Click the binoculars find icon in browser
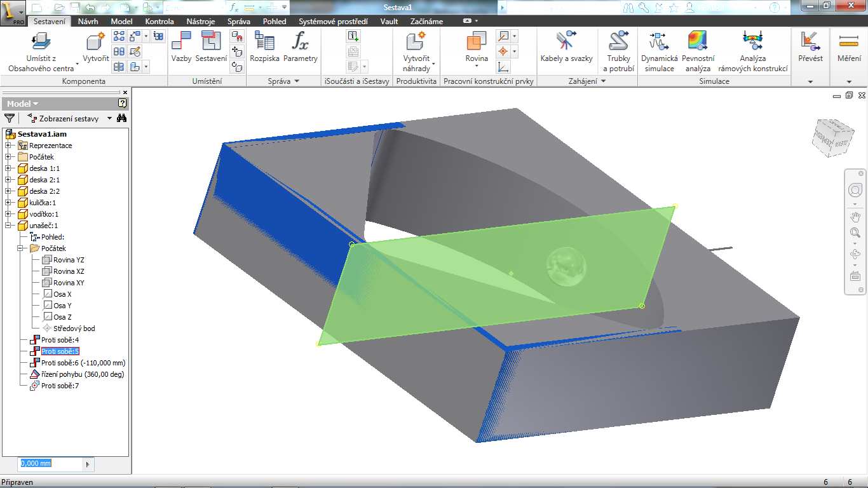Image resolution: width=868 pixels, height=488 pixels. point(121,118)
